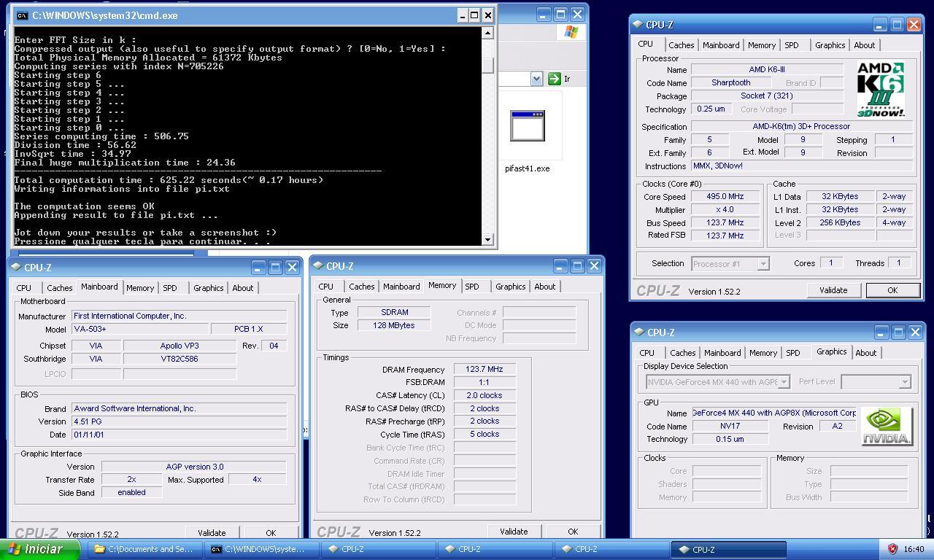Click the VT82C586 southbridge field
Screen dimensions: 934x560
(180, 359)
